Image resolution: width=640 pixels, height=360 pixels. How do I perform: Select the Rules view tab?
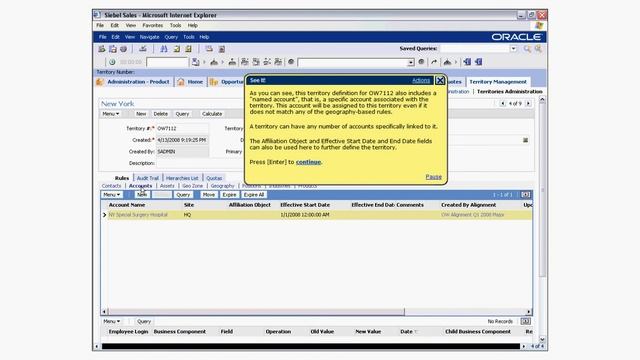click(x=122, y=178)
